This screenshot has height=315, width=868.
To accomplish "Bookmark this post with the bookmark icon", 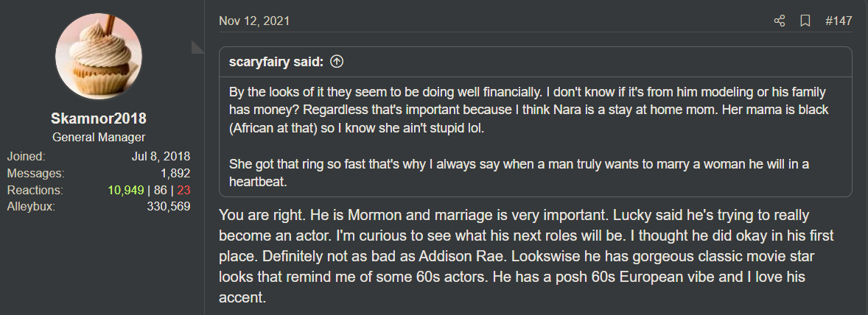I will [805, 21].
